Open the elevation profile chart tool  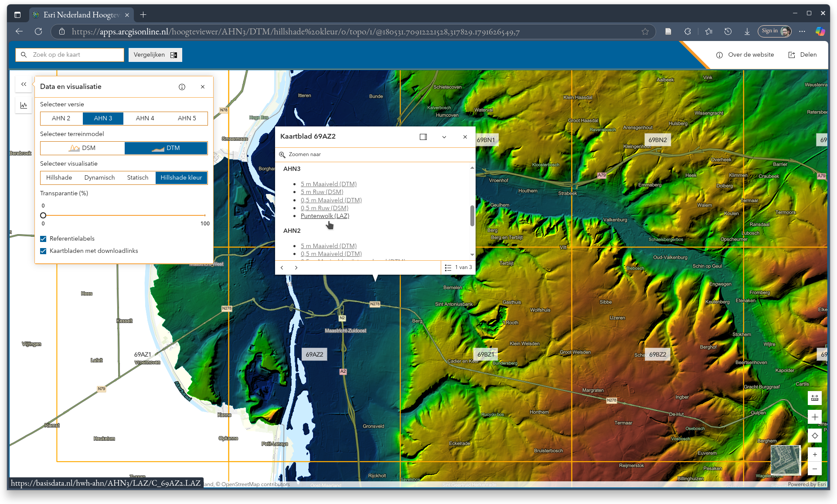pyautogui.click(x=24, y=105)
